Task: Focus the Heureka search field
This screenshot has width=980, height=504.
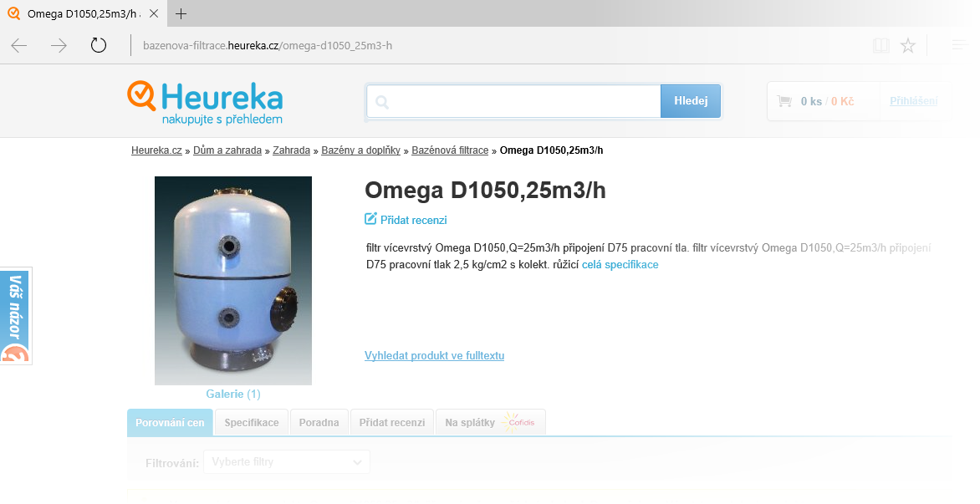Action: pos(513,101)
